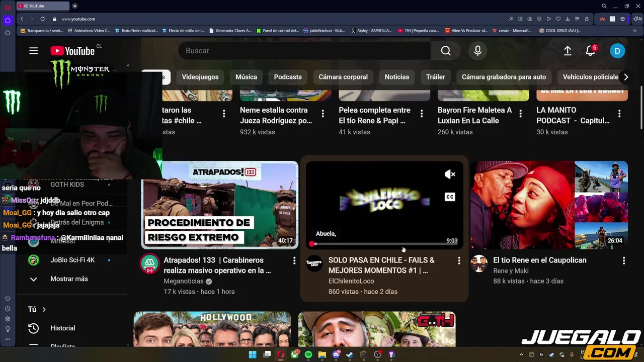Open options for SOLO PASA EN CHILE video
This screenshot has height=362, width=644.
[459, 260]
